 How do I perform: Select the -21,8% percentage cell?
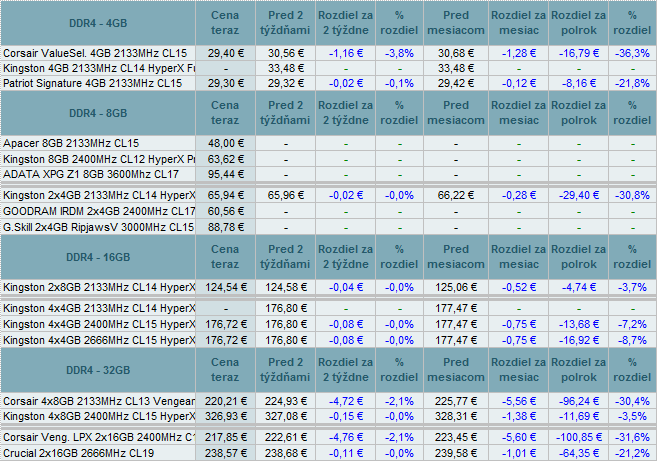coord(632,83)
